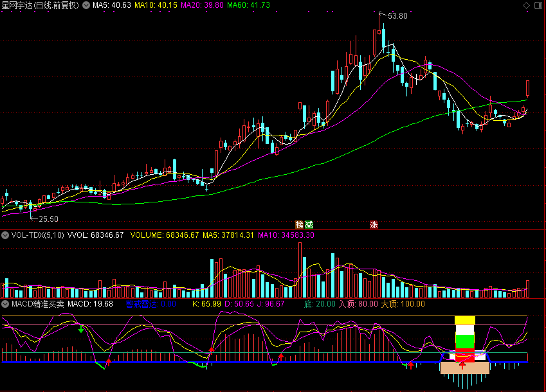The image size is (546, 392).
Task: Click the 25.50 low price label
Action: 48,219
